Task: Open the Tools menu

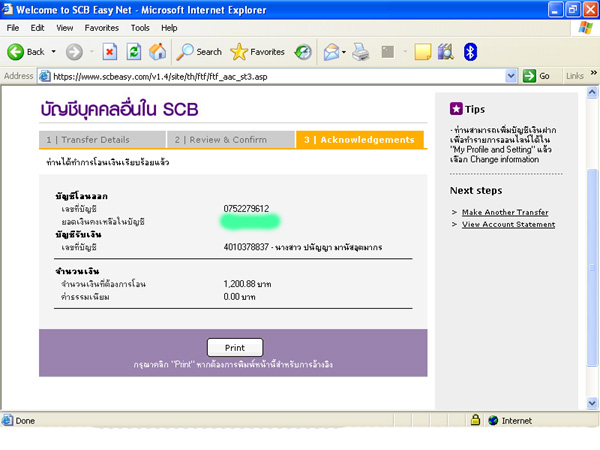Action: pos(140,28)
